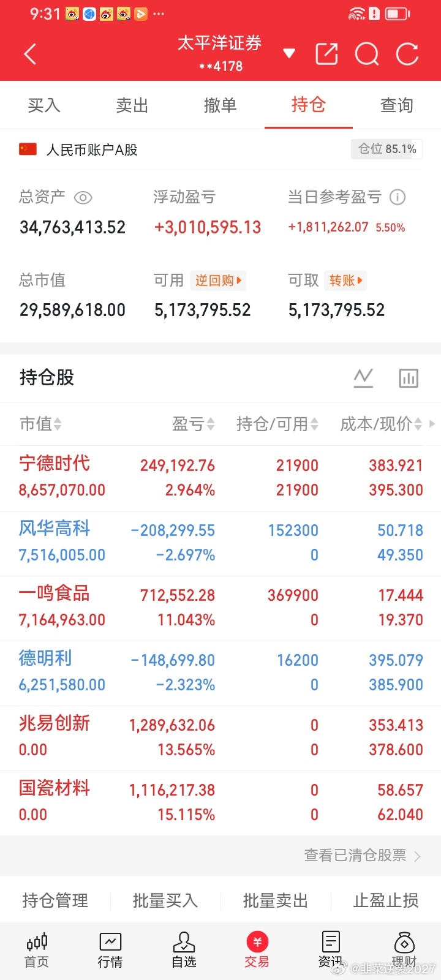Tap the back arrow icon

[x=30, y=54]
